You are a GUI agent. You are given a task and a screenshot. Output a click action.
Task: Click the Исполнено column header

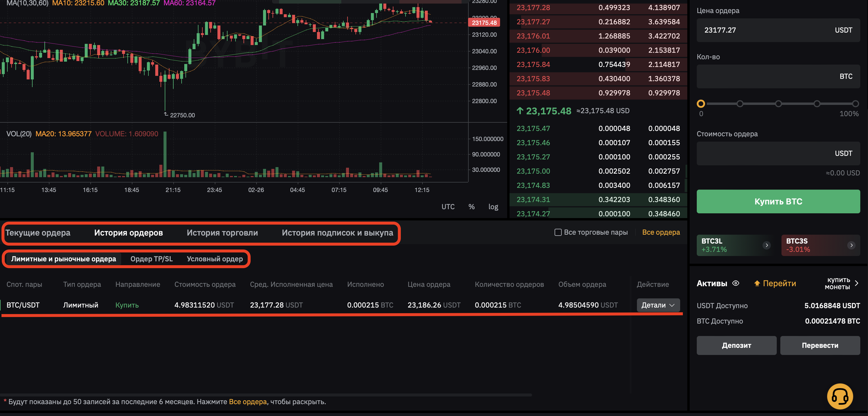[x=365, y=284]
